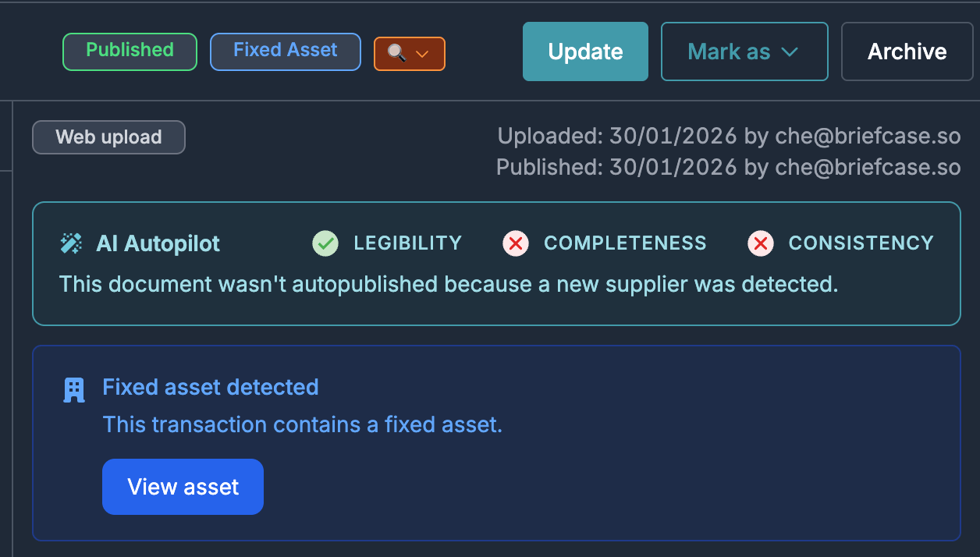Click the magnifying glass icon in orange badge
Screen dimensions: 980x557
397,54
